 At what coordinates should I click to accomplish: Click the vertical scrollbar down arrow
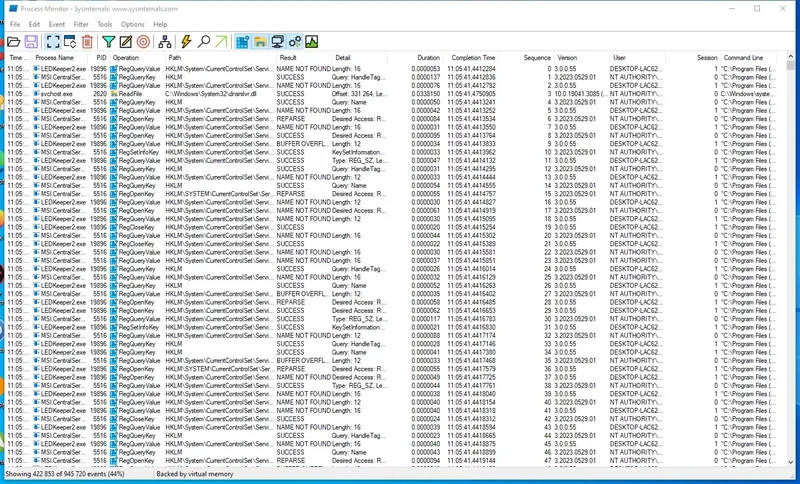[x=790, y=461]
